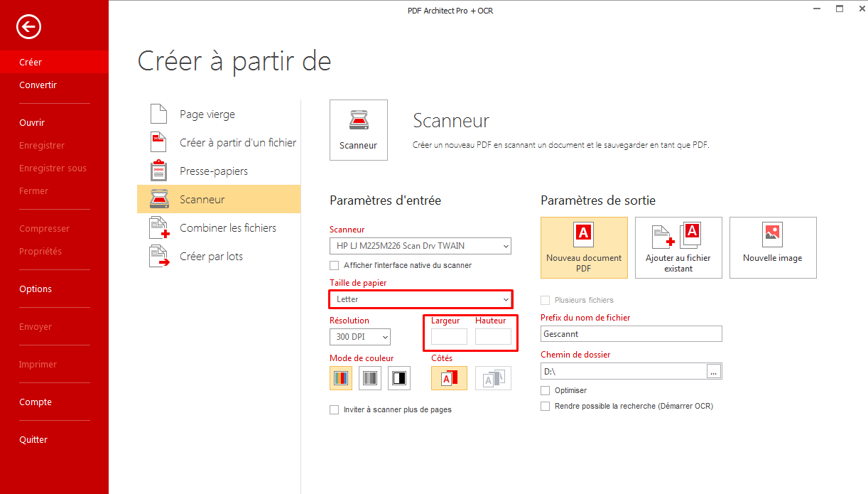
Task: Browse for folder with the ... button
Action: (x=715, y=371)
